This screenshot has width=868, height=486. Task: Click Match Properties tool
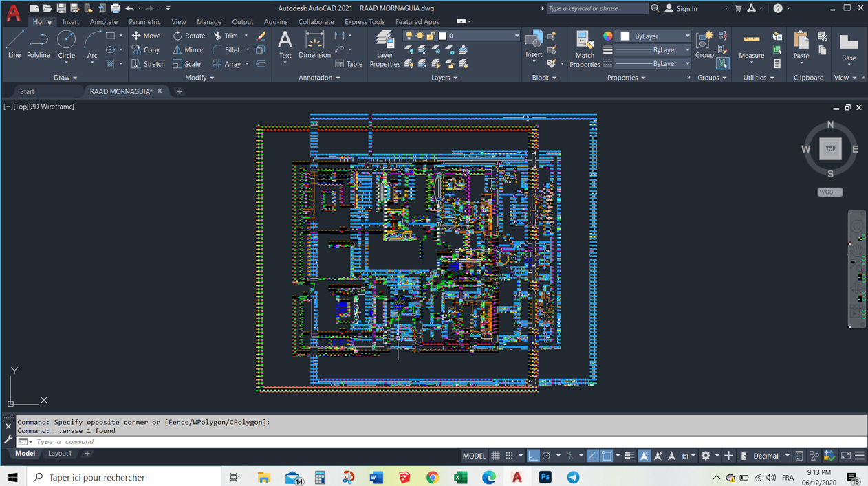click(585, 49)
